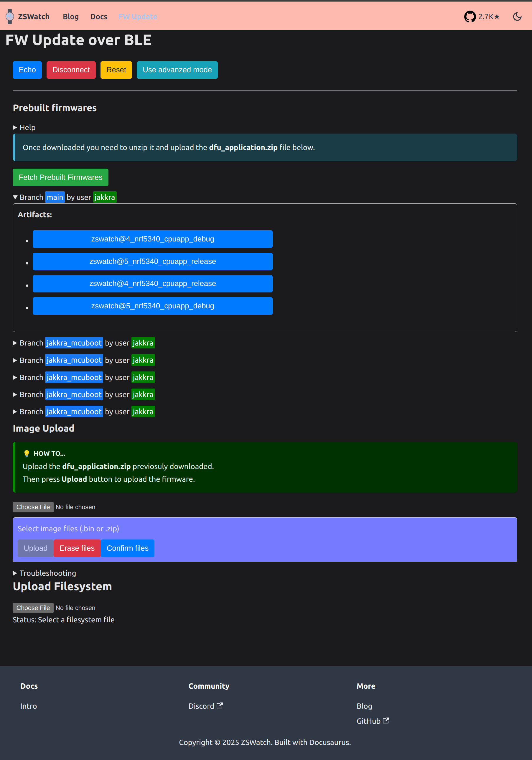Choose File for Image Upload
The height and width of the screenshot is (760, 532).
[33, 507]
